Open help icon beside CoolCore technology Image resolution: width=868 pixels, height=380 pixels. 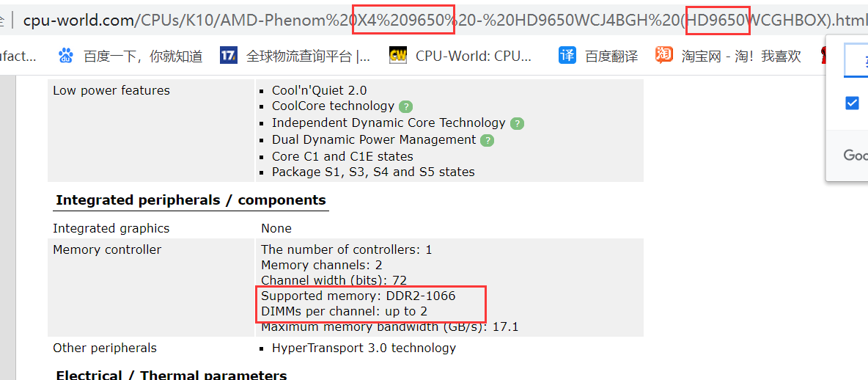(x=405, y=107)
